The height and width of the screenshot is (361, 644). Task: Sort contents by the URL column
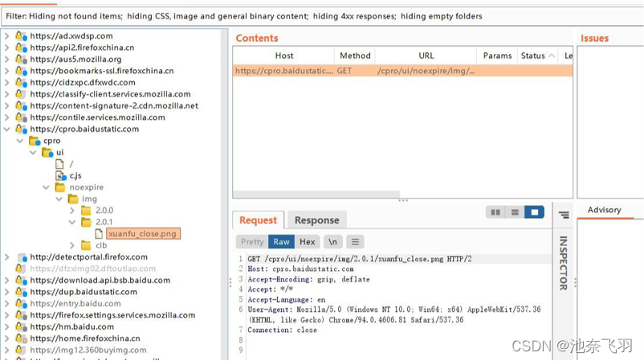(x=426, y=55)
